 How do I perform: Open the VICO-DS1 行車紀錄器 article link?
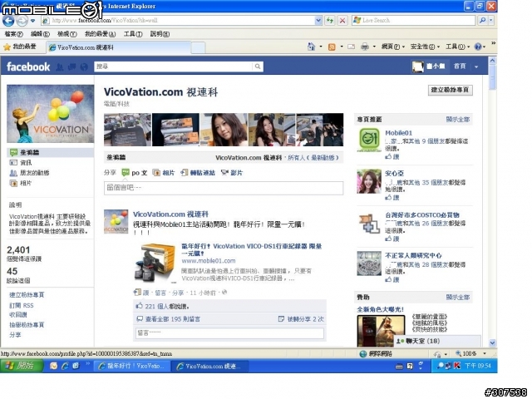pyautogui.click(x=252, y=249)
